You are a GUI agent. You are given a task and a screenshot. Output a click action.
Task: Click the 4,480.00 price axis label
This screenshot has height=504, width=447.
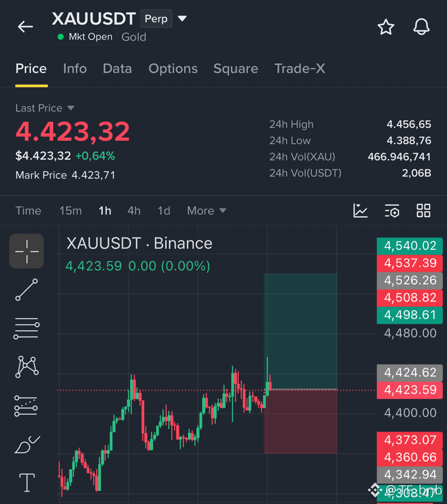(410, 333)
